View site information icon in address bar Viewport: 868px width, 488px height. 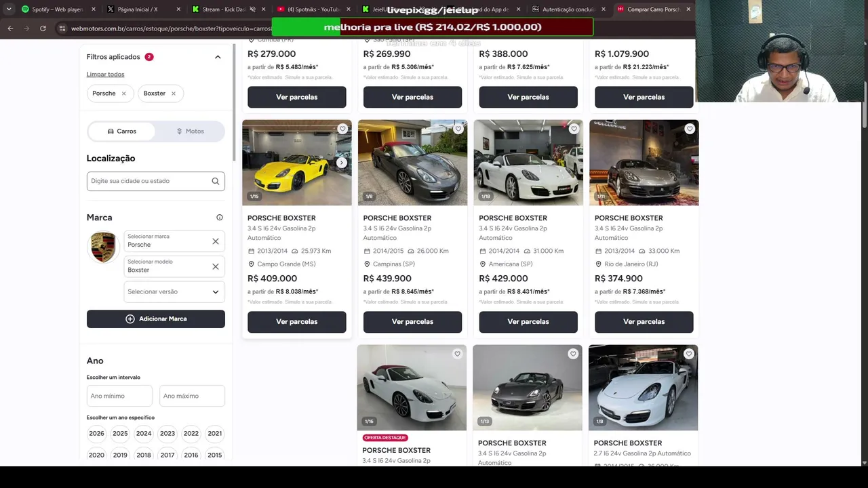coord(62,28)
